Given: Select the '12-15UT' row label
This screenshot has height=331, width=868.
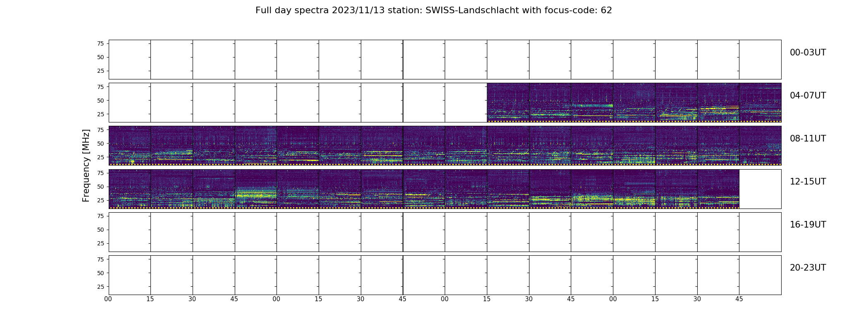Looking at the screenshot, I should click(x=808, y=182).
